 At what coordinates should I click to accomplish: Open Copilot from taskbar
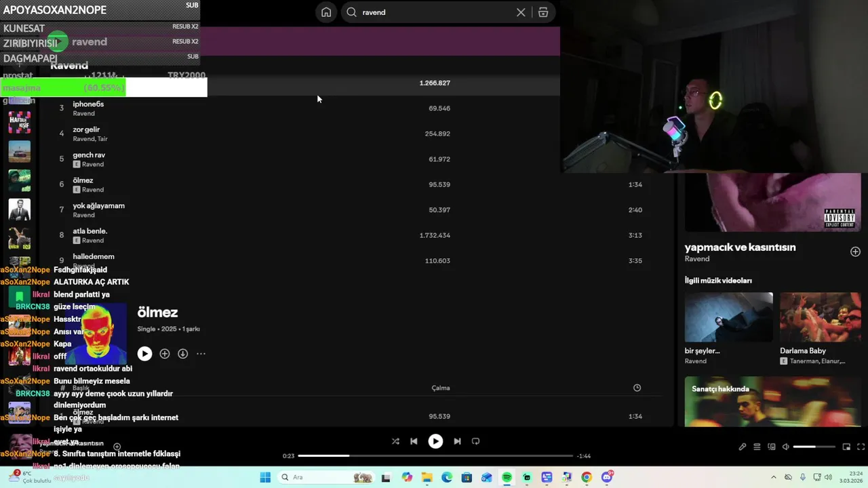tap(407, 477)
